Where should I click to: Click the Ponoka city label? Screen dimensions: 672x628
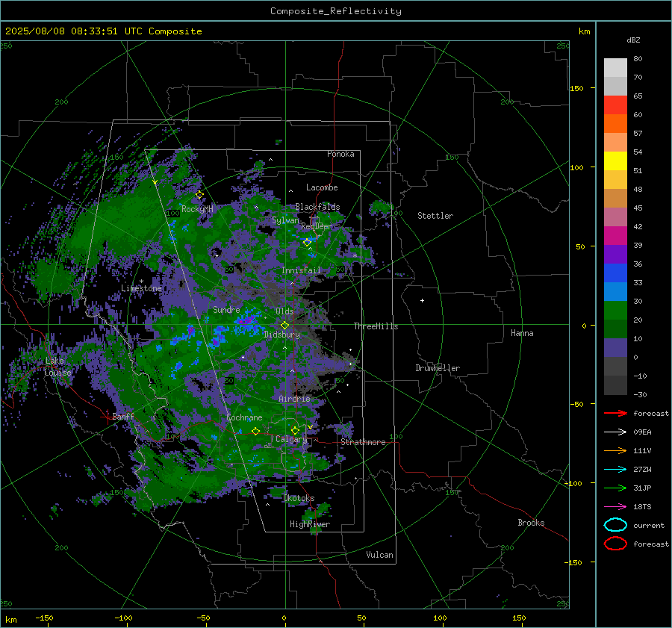[340, 154]
